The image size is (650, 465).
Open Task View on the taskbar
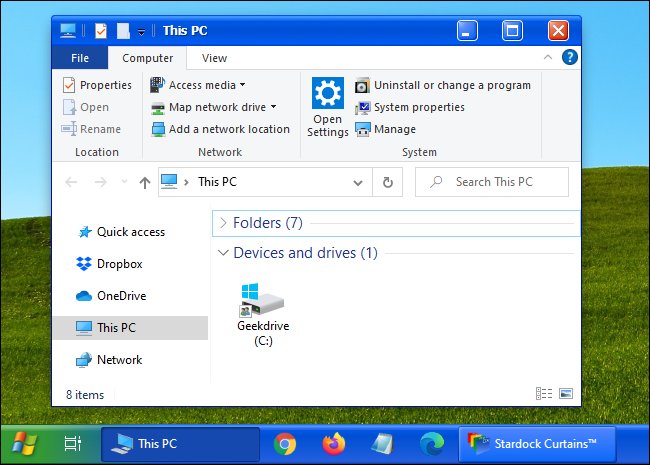(x=73, y=443)
